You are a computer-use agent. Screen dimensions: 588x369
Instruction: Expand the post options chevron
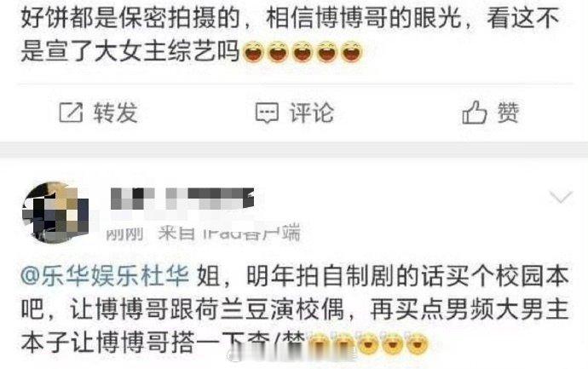tap(561, 197)
